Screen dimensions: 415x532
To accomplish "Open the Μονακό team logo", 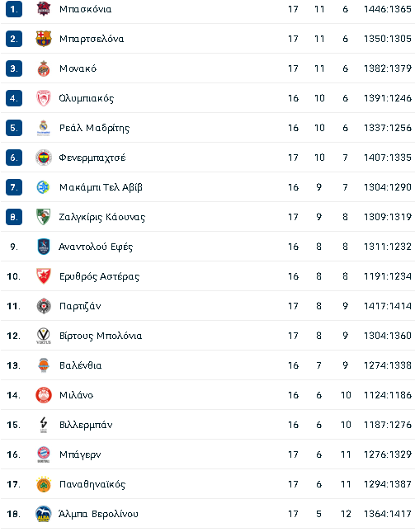I will pos(44,68).
